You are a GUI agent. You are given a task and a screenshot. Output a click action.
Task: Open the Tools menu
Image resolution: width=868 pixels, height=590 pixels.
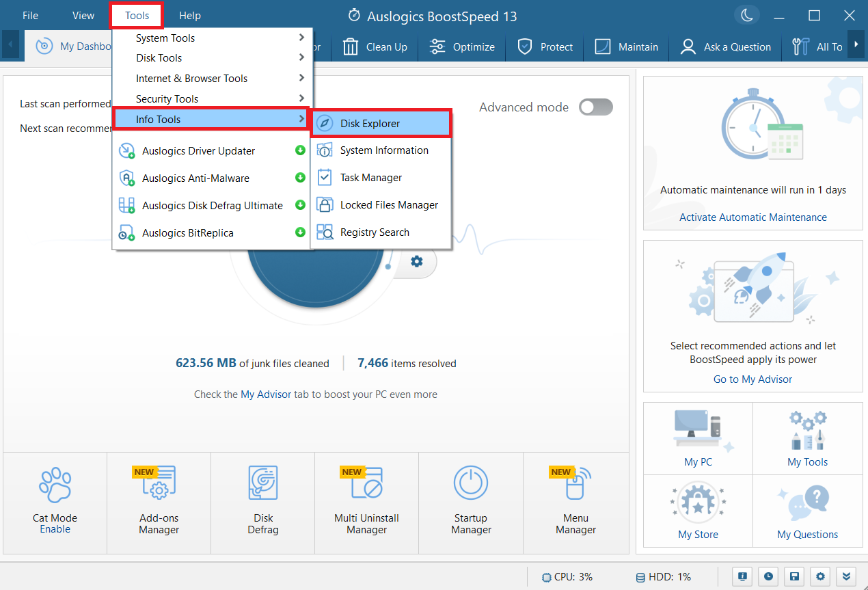click(137, 16)
